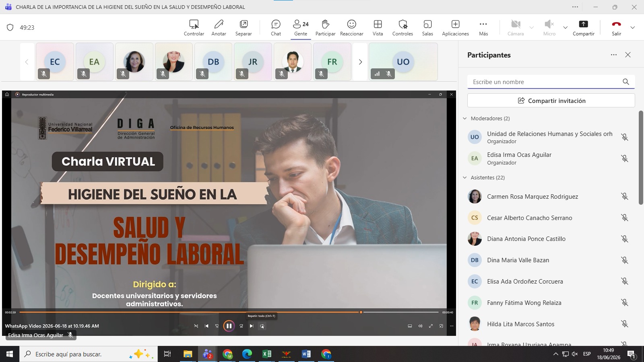Open the Vista layout options
644x362 pixels.
click(378, 28)
